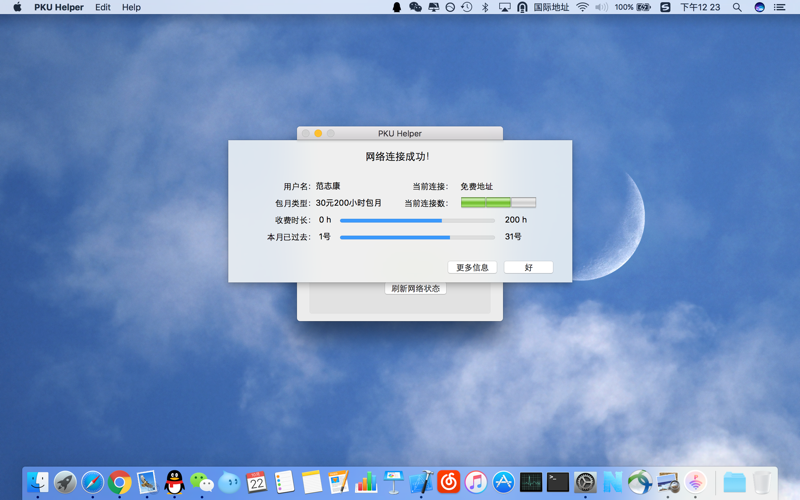Viewport: 800px width, 500px height.
Task: Open System Preferences gear in Dock
Action: tap(585, 483)
